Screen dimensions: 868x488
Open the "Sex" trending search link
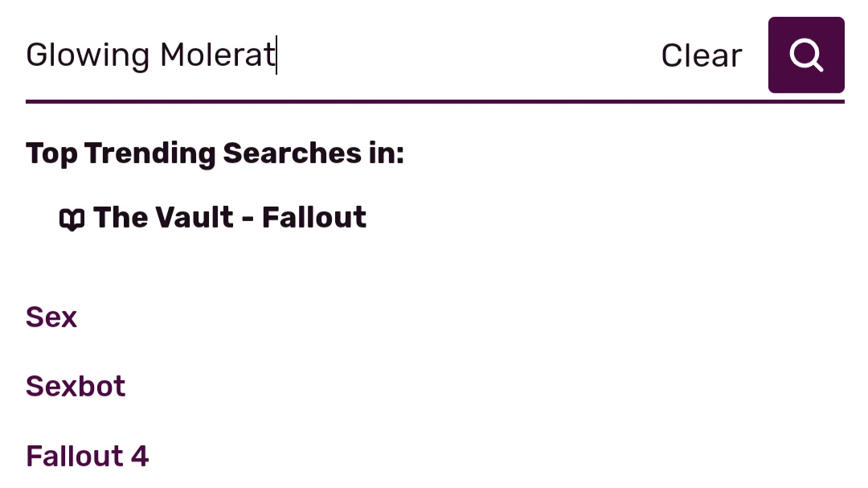51,317
